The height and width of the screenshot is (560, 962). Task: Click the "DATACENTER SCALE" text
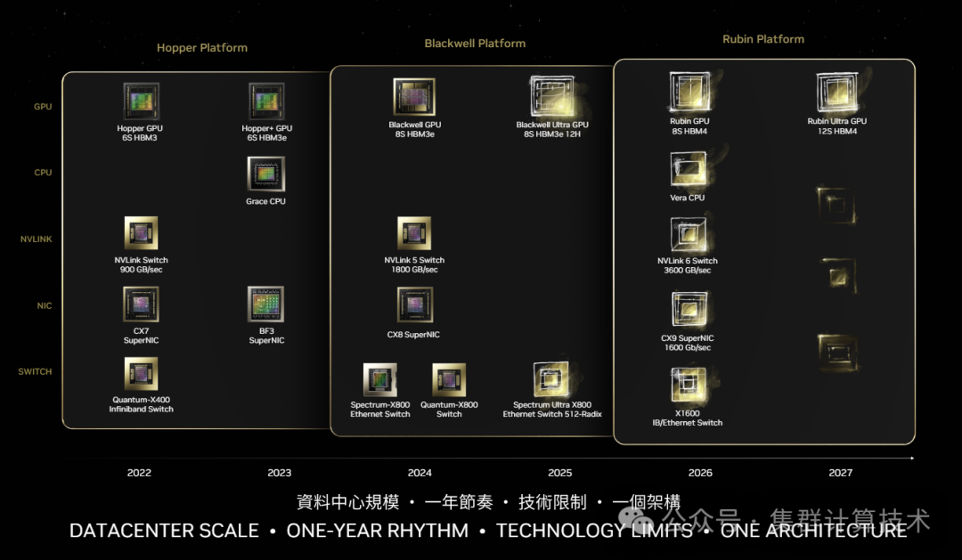[x=165, y=531]
